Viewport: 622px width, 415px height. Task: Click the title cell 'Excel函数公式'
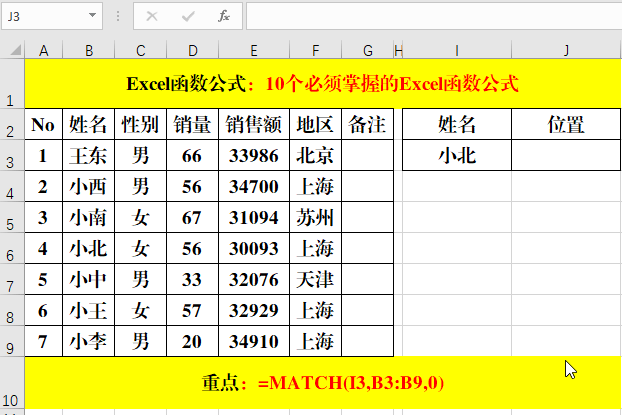click(323, 84)
